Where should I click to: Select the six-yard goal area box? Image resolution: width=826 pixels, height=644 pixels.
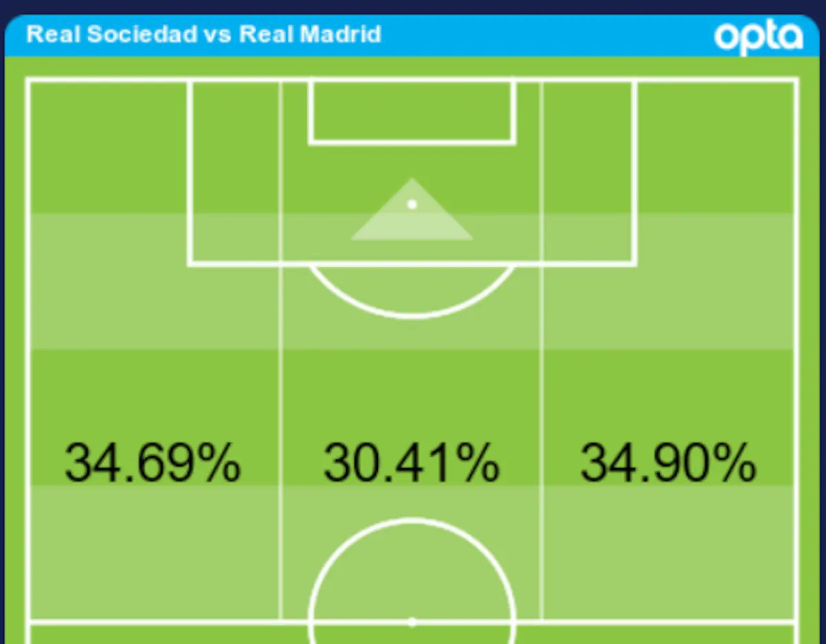point(412,111)
